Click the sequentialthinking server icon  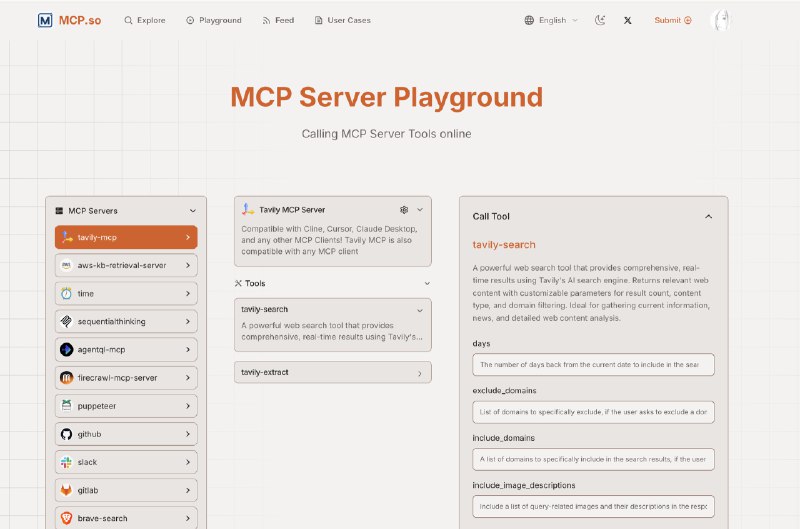click(x=66, y=321)
